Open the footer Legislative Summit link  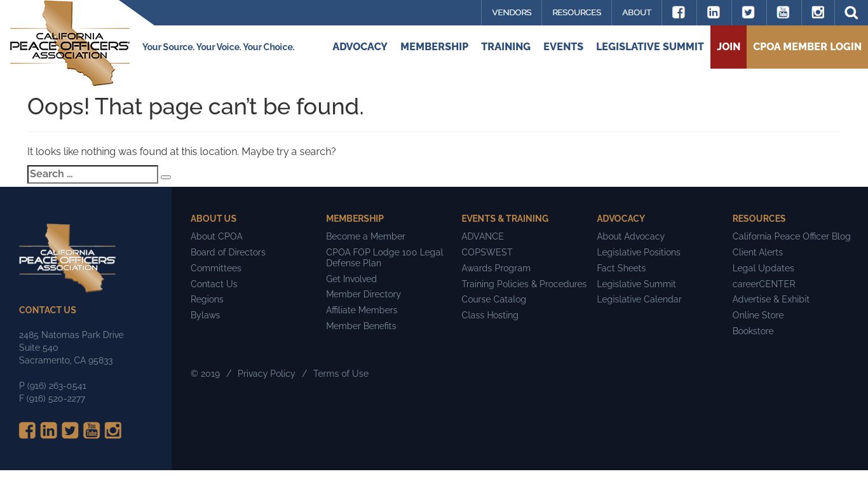point(636,284)
